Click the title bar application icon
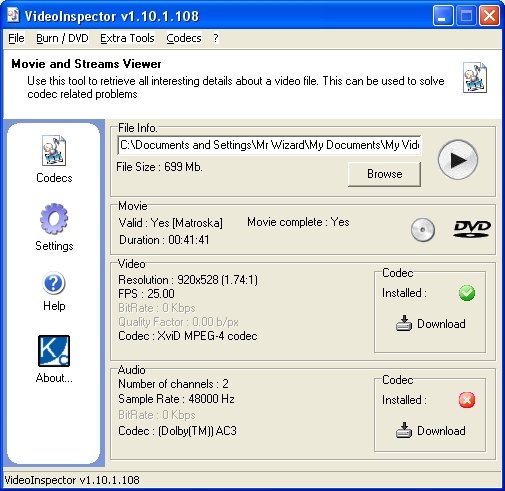 tap(13, 15)
